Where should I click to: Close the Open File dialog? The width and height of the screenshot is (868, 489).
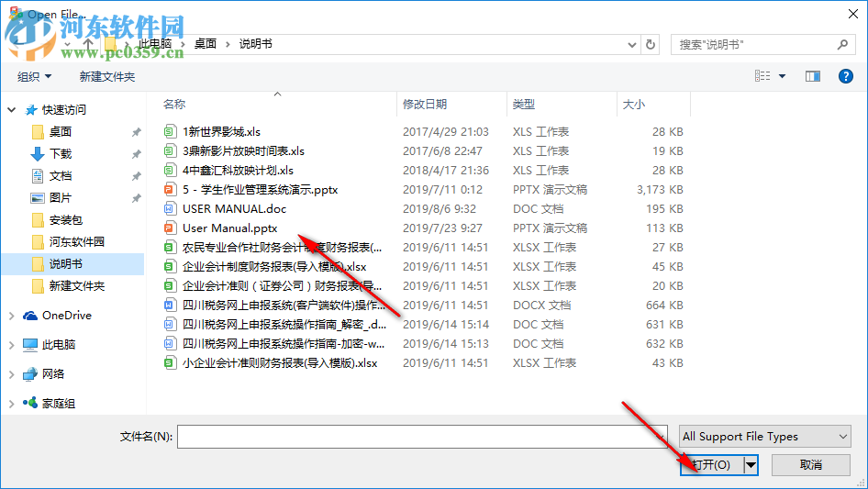tap(853, 14)
